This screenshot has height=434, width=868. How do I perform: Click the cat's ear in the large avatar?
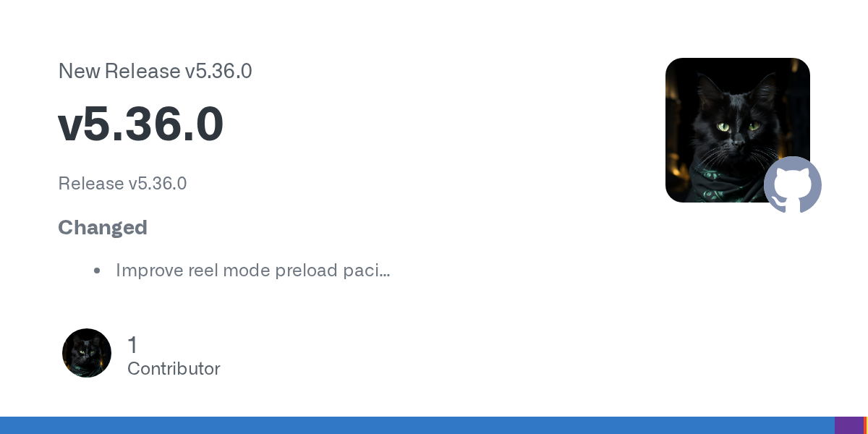click(x=708, y=90)
